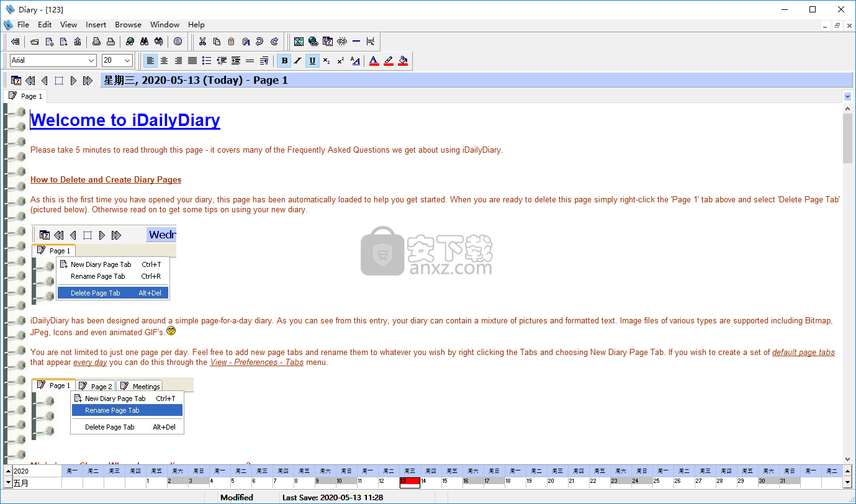Image resolution: width=856 pixels, height=504 pixels.
Task: Click the undo arrow icon
Action: (260, 42)
